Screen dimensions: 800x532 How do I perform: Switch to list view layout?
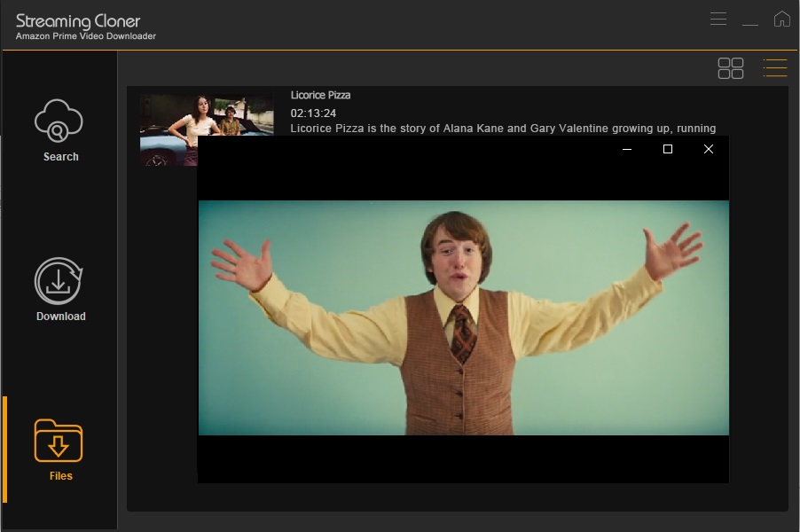(x=774, y=68)
